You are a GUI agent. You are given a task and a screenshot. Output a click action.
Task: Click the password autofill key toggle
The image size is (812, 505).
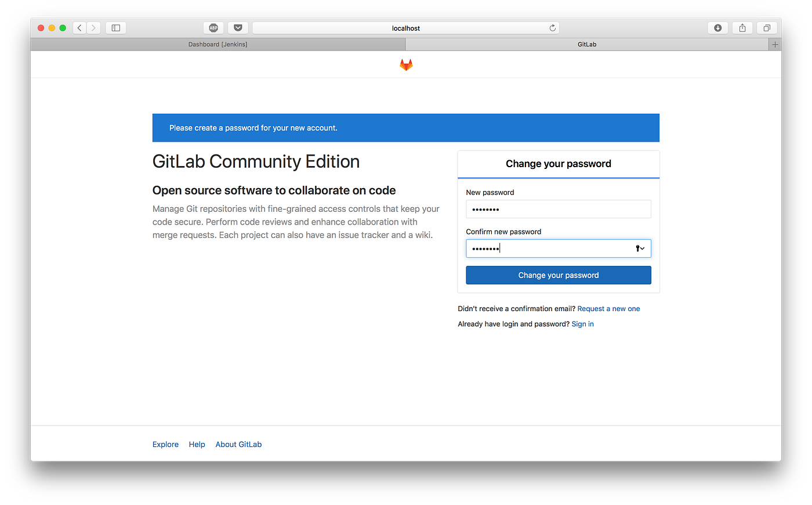point(637,248)
